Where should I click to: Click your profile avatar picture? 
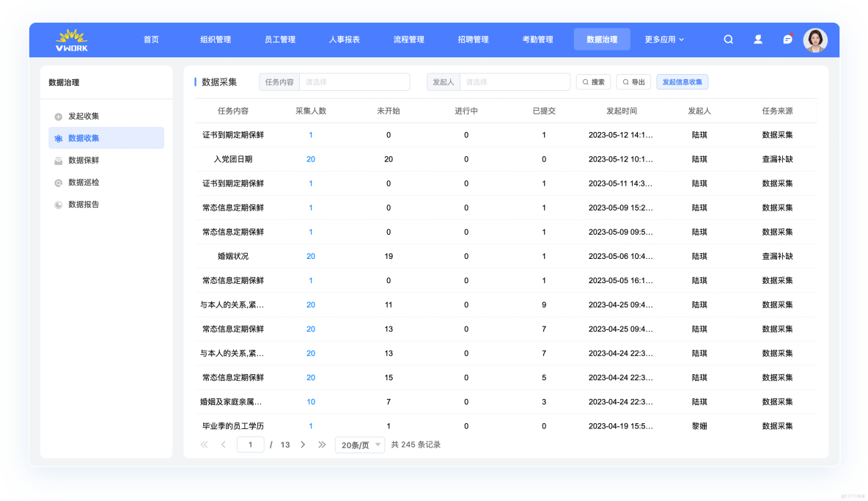coord(815,40)
